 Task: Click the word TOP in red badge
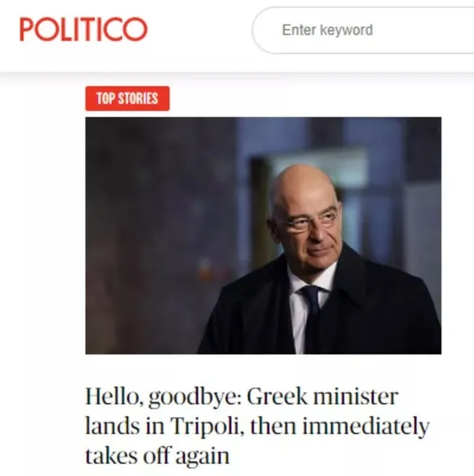click(106, 99)
